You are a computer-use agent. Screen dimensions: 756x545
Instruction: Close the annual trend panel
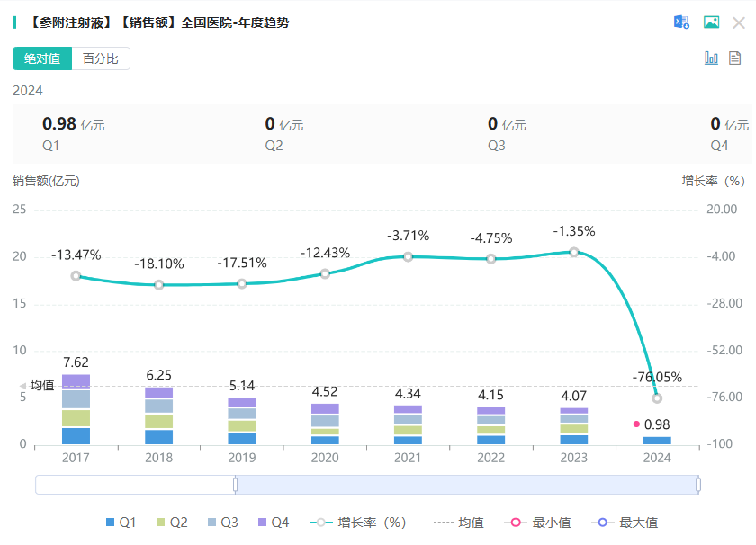coord(739,22)
